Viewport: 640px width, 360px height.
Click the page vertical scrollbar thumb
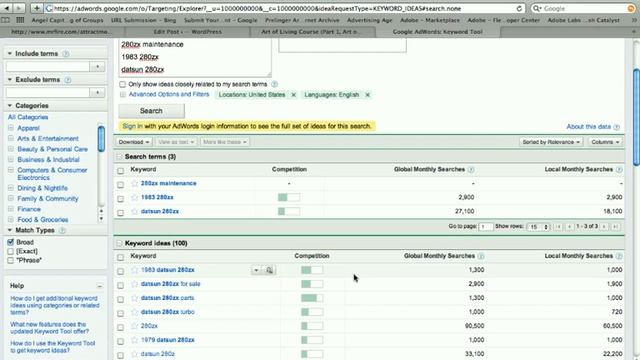[x=636, y=118]
